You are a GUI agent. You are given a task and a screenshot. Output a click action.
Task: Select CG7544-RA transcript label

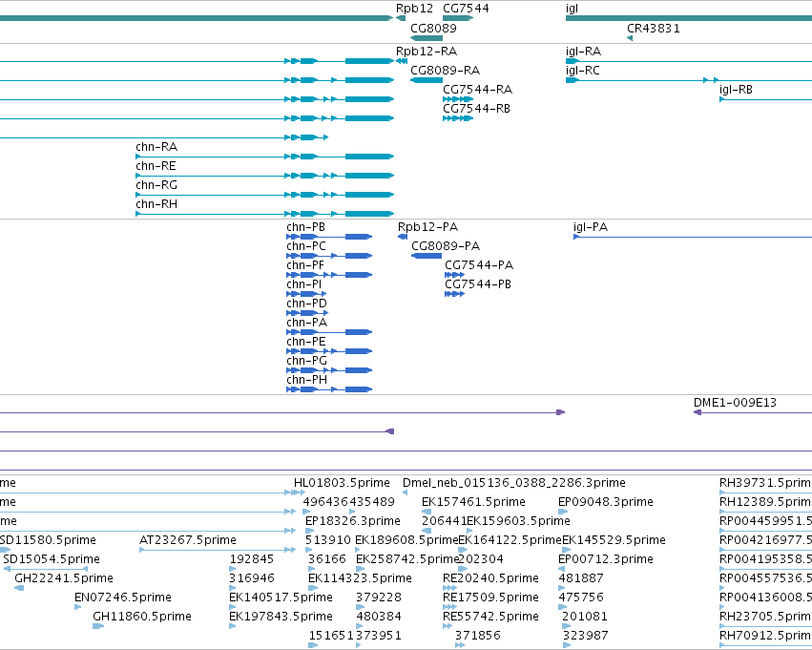click(x=477, y=89)
